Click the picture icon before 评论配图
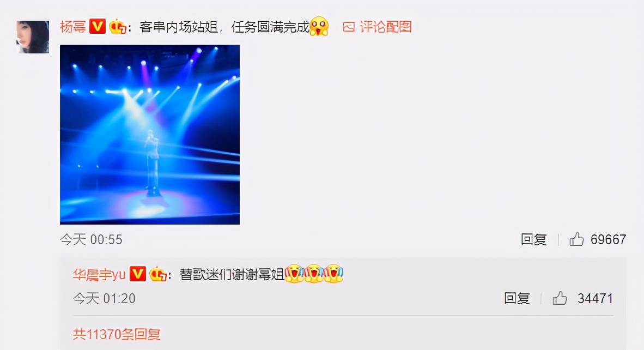The width and height of the screenshot is (644, 350). click(349, 27)
